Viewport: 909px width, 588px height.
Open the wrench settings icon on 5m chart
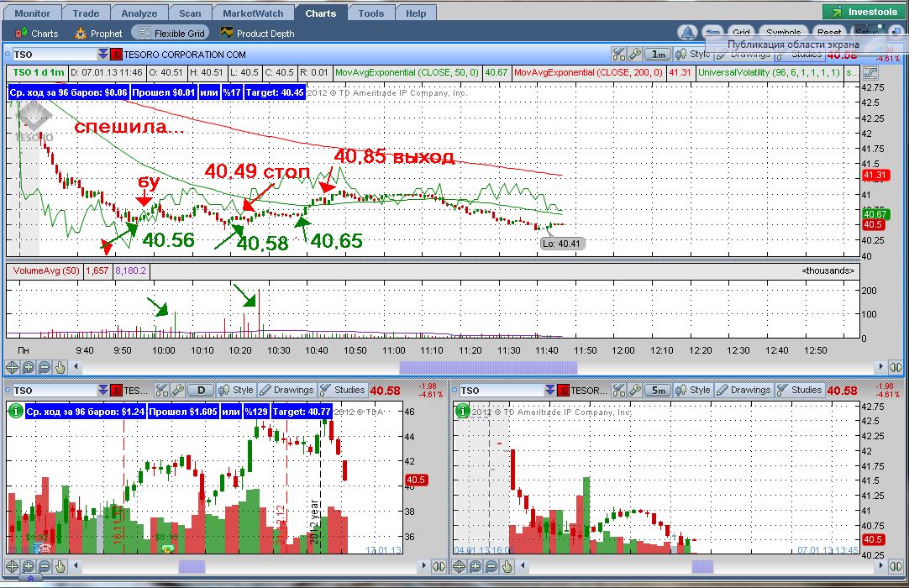point(635,391)
